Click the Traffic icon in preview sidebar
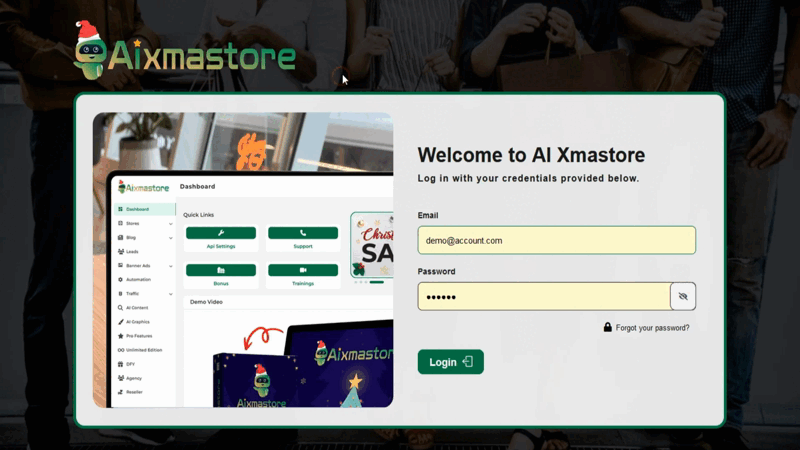Screen dimensions: 800x450 (120, 294)
